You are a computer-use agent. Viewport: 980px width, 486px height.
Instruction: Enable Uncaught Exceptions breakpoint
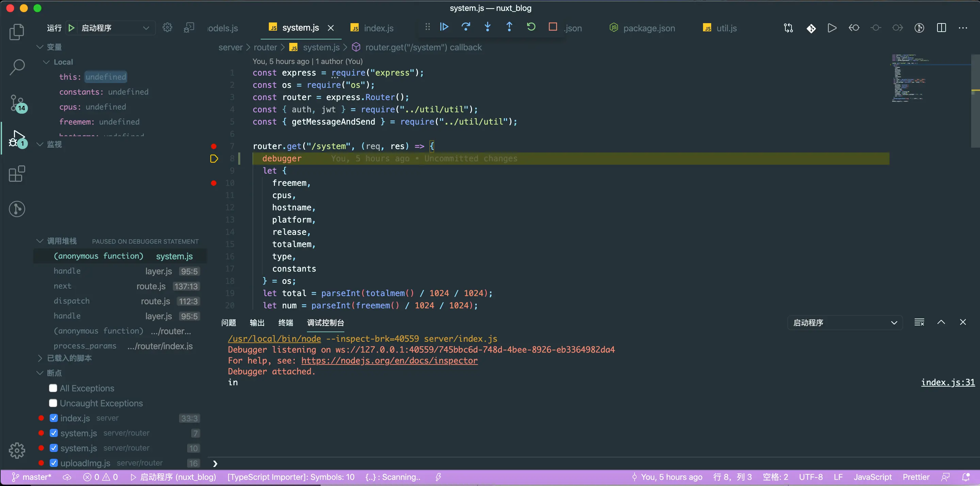[x=53, y=403]
